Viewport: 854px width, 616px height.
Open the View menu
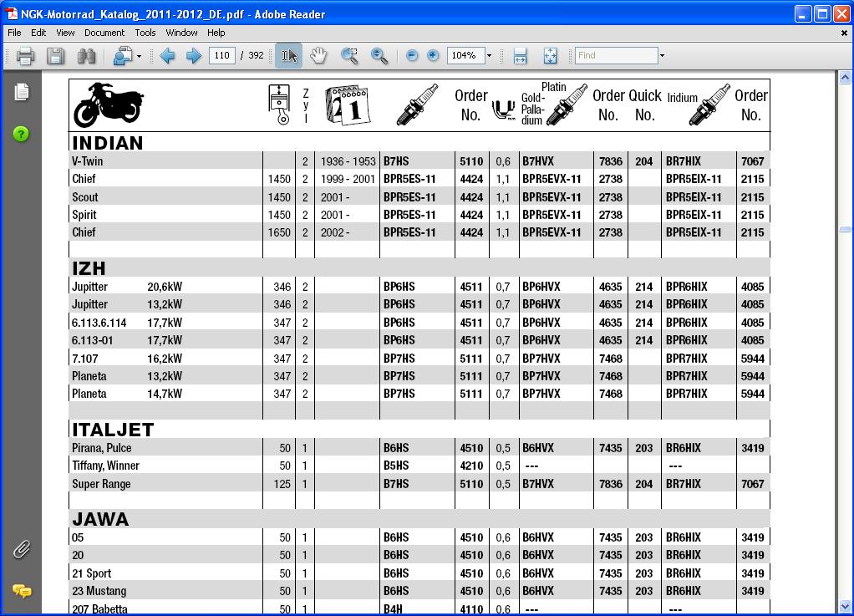point(65,33)
